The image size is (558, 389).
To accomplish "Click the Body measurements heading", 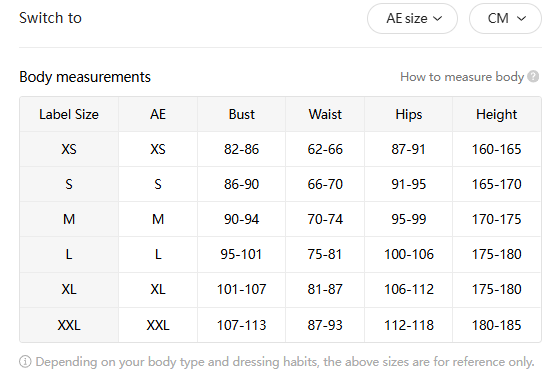I will tap(85, 77).
